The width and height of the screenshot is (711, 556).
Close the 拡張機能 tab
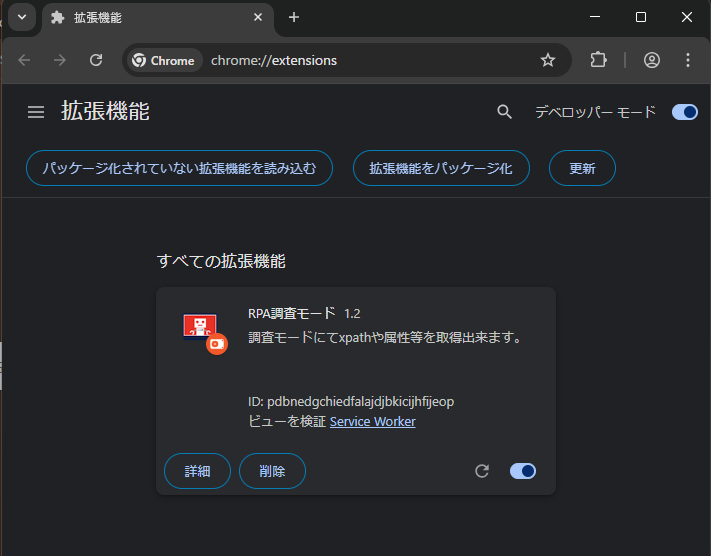[258, 17]
